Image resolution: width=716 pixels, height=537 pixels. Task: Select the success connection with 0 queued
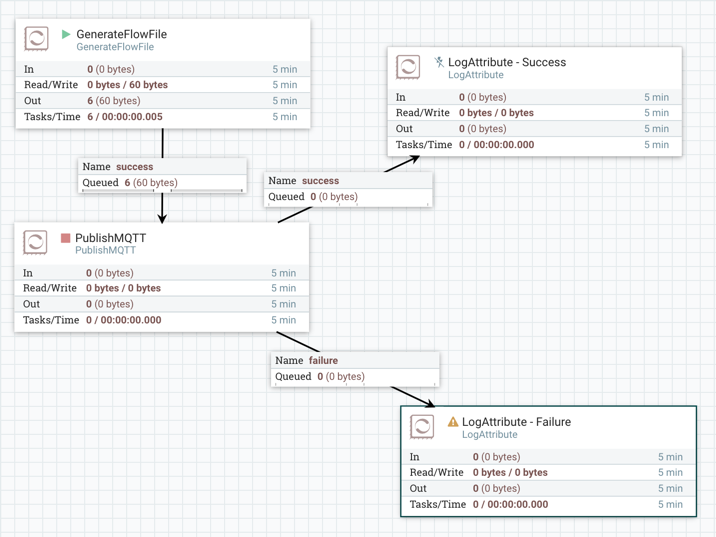pyautogui.click(x=348, y=188)
